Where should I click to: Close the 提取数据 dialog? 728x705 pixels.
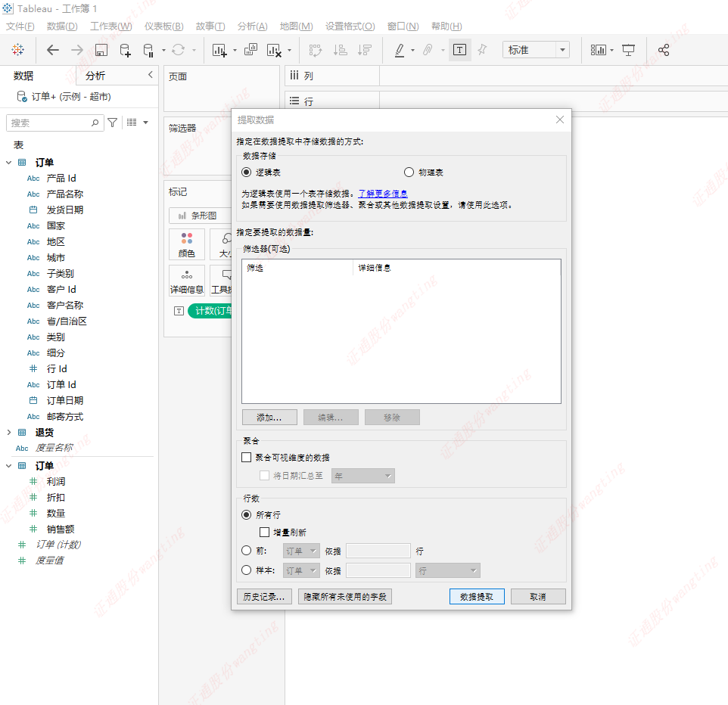point(560,120)
